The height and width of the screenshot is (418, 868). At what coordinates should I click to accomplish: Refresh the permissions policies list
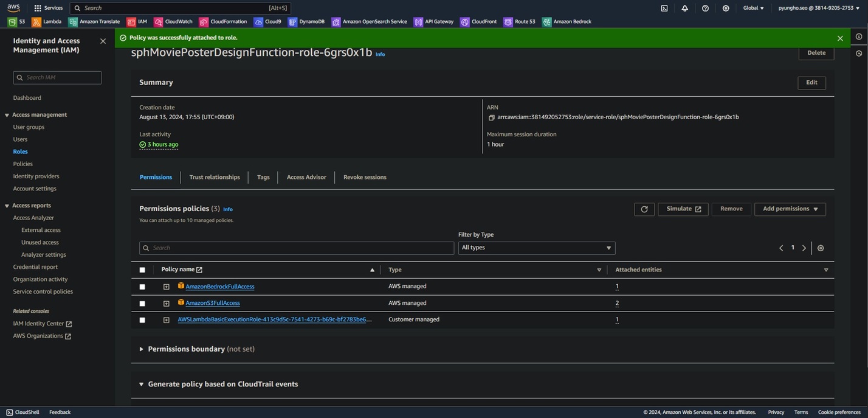click(x=644, y=209)
